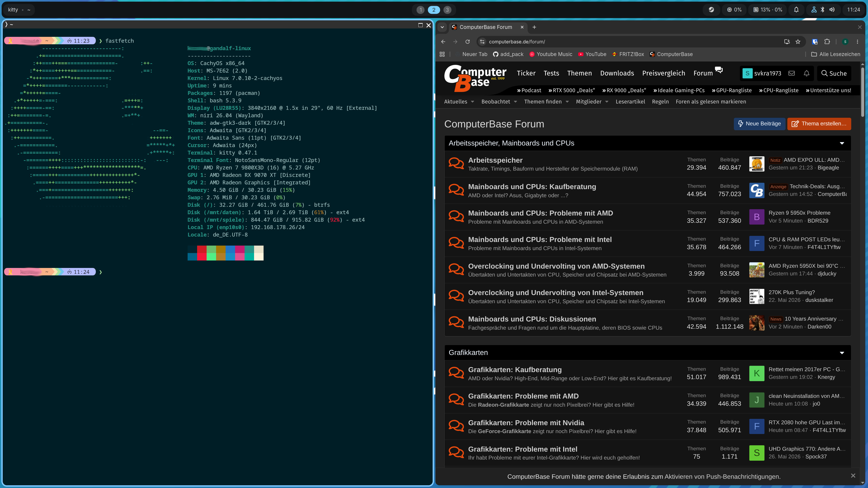Click the Grafikkarten: Kaufberatung forum bubble icon
Image resolution: width=868 pixels, height=488 pixels.
point(456,373)
